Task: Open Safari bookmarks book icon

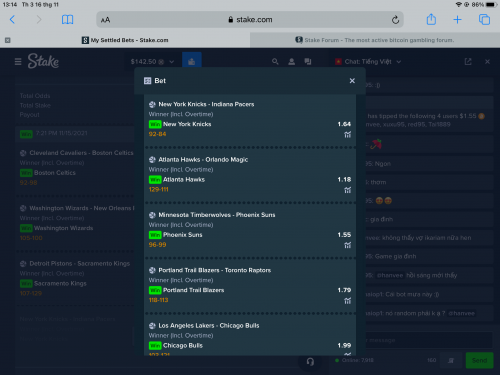Action: [x=67, y=20]
